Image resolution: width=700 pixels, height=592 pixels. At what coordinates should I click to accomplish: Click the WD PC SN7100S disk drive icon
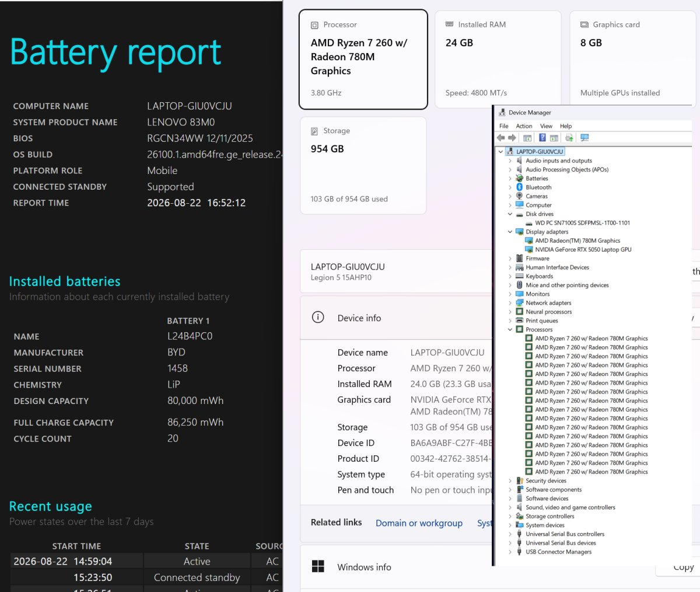tap(529, 223)
